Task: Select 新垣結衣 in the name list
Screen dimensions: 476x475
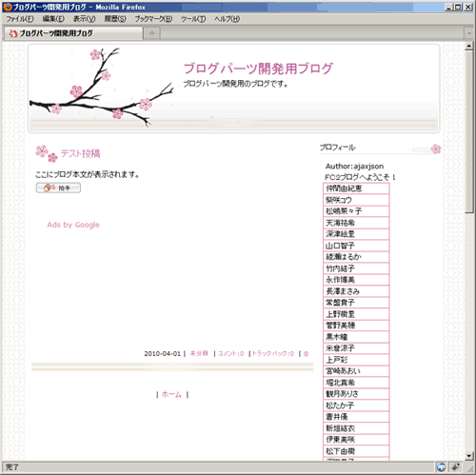Action: coord(356,428)
